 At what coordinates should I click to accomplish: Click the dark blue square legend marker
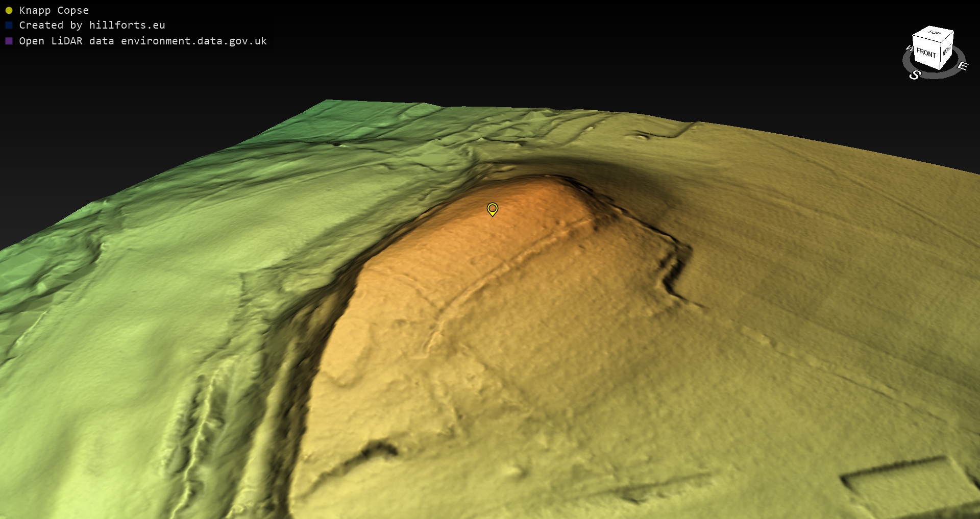point(9,25)
